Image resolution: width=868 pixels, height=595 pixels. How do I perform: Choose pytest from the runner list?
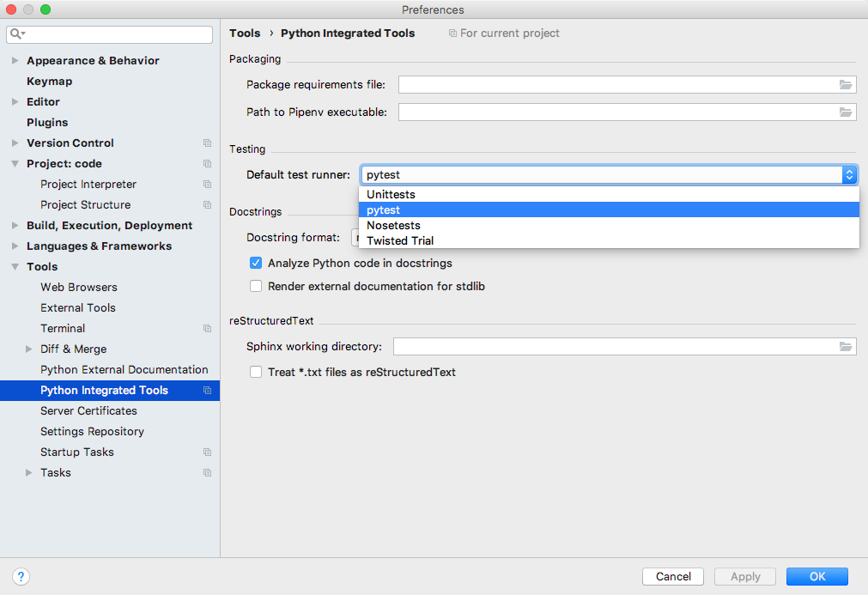click(609, 209)
